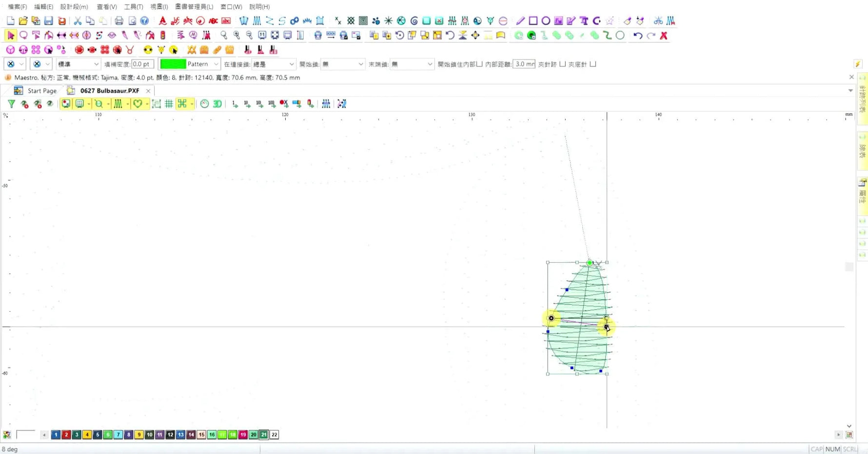The width and height of the screenshot is (868, 454).
Task: Click the green start point on the leaf
Action: tap(590, 263)
